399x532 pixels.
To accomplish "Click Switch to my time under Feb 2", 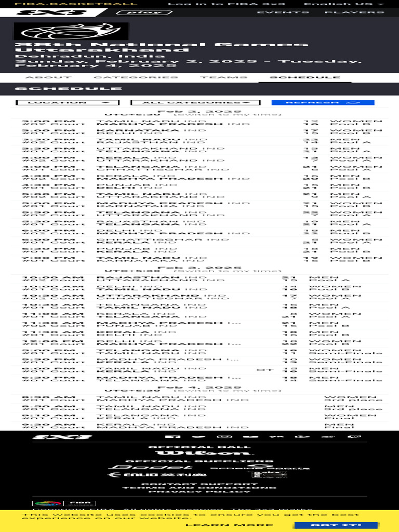I will tap(228, 115).
